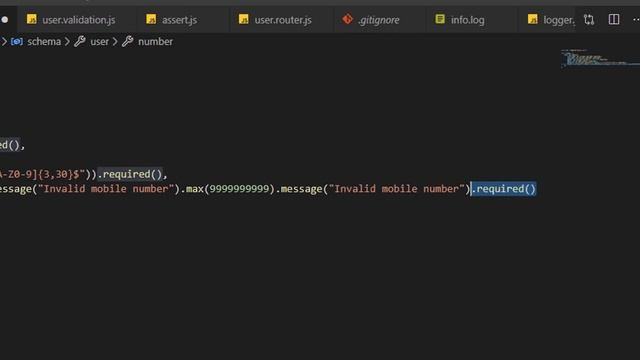Open the assert.js tab
This screenshot has width=640, height=360.
click(172, 20)
